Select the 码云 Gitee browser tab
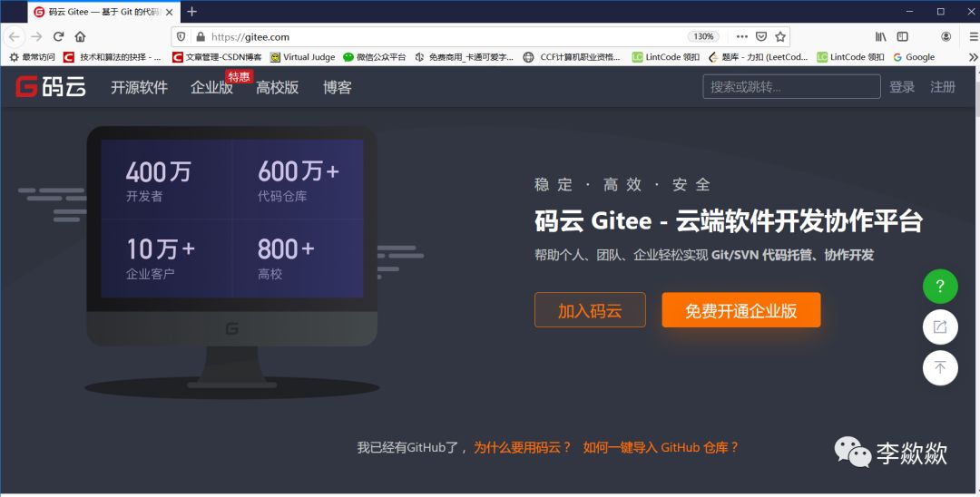The width and height of the screenshot is (980, 497). coord(103,12)
